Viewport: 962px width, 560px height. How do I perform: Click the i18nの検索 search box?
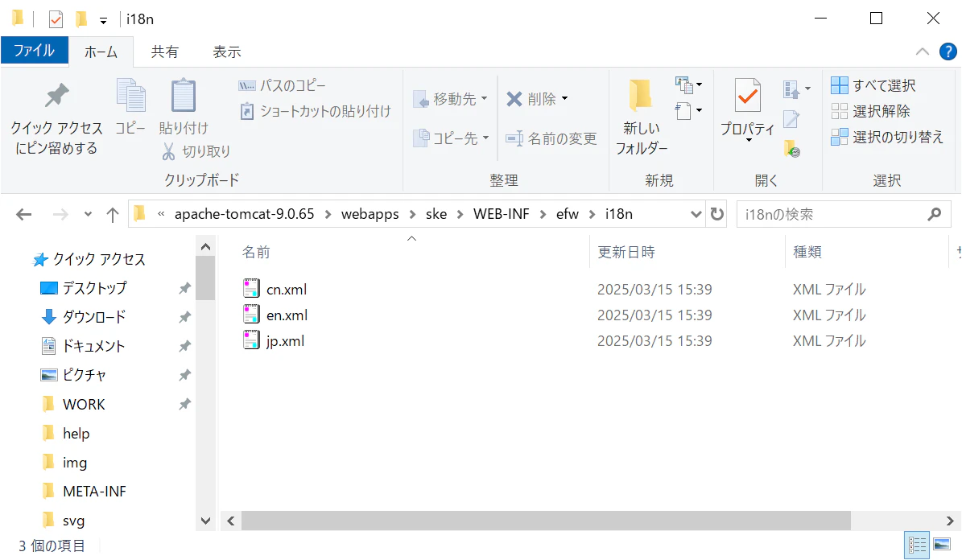(844, 214)
